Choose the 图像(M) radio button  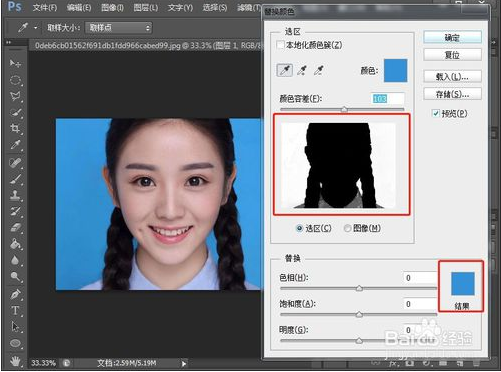tap(347, 228)
